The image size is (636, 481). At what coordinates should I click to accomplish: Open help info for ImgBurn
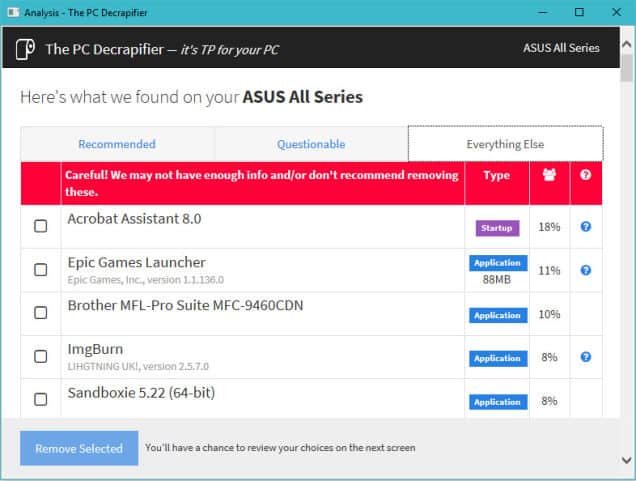[x=586, y=357]
